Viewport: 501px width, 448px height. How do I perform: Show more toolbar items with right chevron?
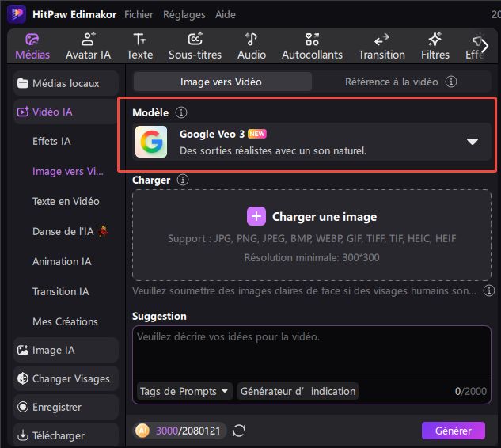point(484,46)
